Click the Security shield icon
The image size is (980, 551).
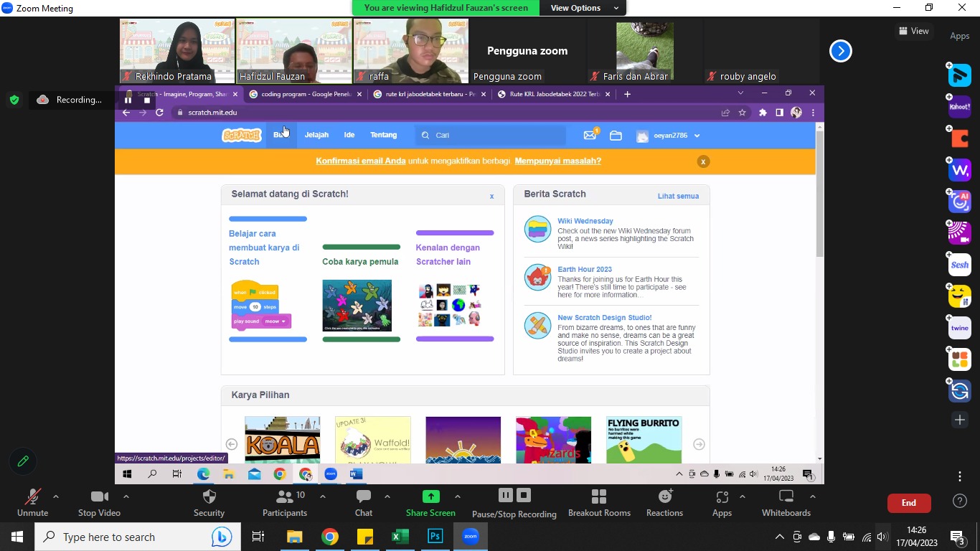pyautogui.click(x=209, y=497)
